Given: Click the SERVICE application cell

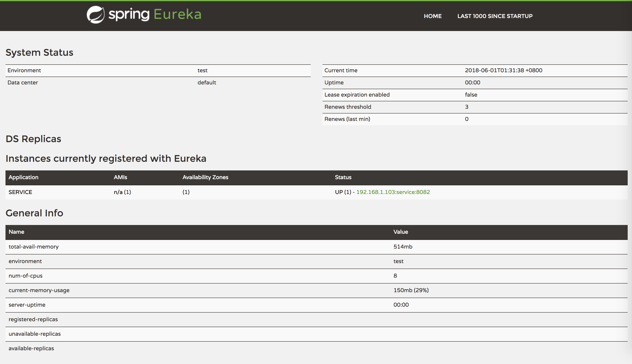Looking at the screenshot, I should click(x=20, y=192).
